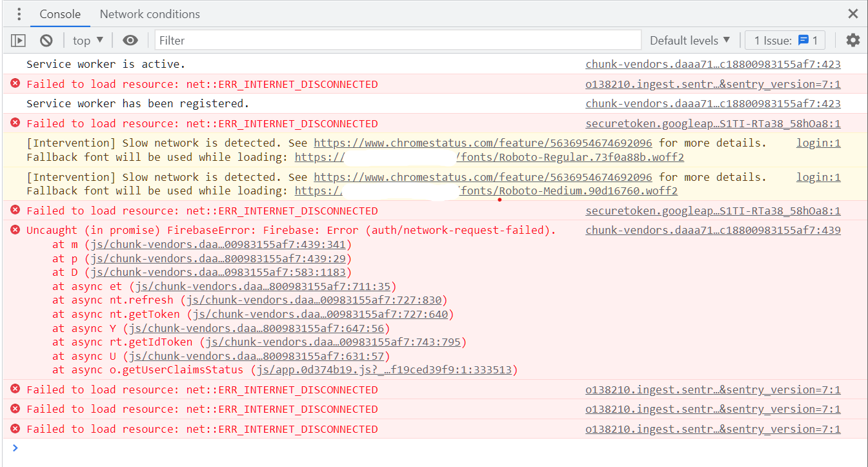Close the console drawer
This screenshot has height=467, width=868.
(853, 14)
